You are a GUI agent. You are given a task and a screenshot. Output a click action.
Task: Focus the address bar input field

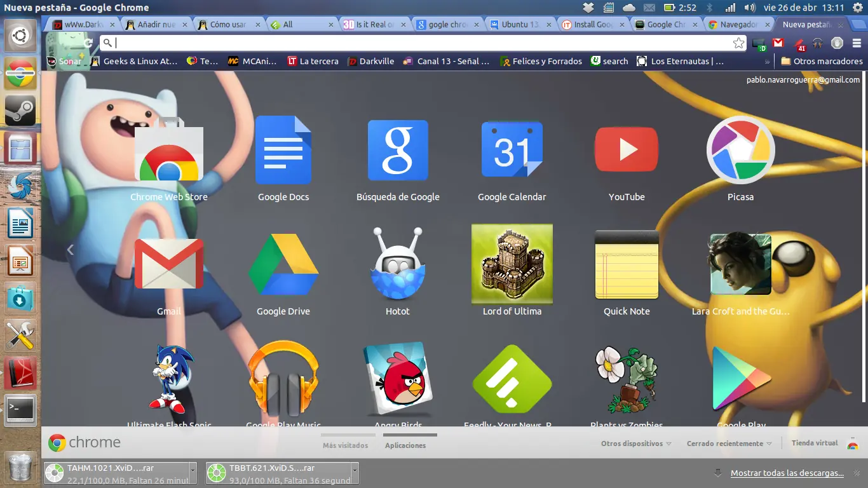tap(422, 43)
